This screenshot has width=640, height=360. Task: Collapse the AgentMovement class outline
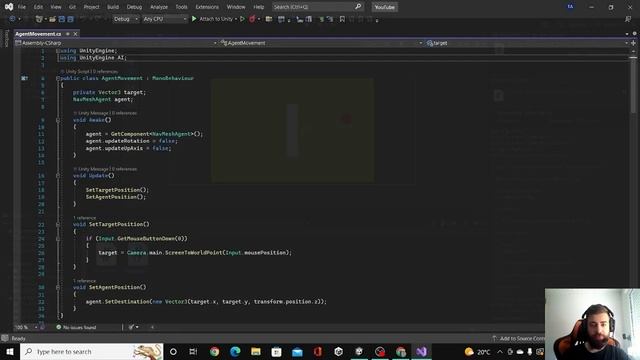coord(58,78)
